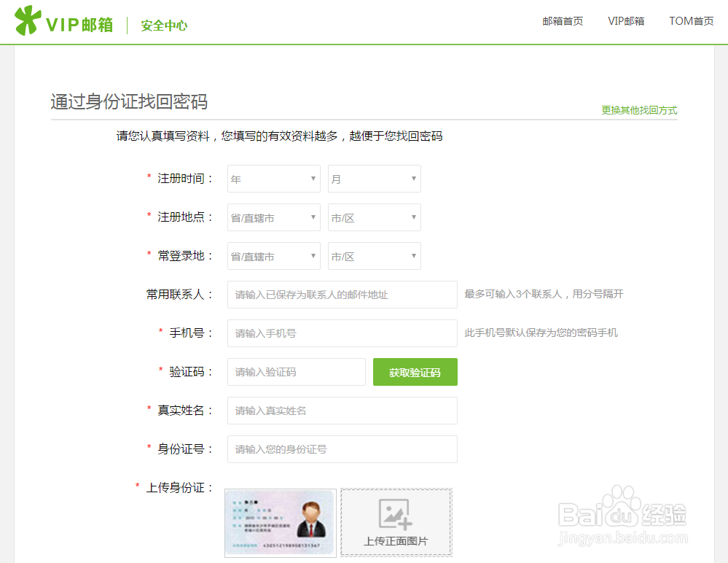Screen dimensions: 728x563
Task: Click the 获取验证码 button
Action: [x=415, y=372]
